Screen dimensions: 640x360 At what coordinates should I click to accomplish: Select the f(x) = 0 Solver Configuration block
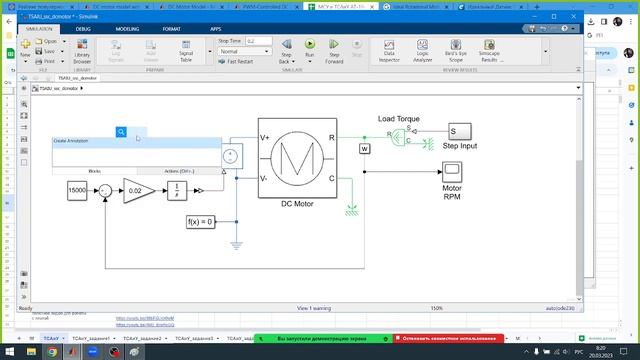point(200,222)
